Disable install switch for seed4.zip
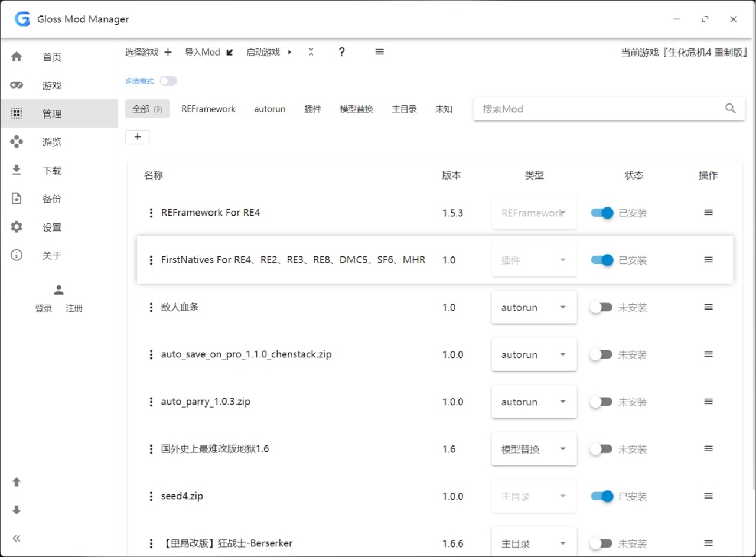This screenshot has width=756, height=557. tap(602, 496)
